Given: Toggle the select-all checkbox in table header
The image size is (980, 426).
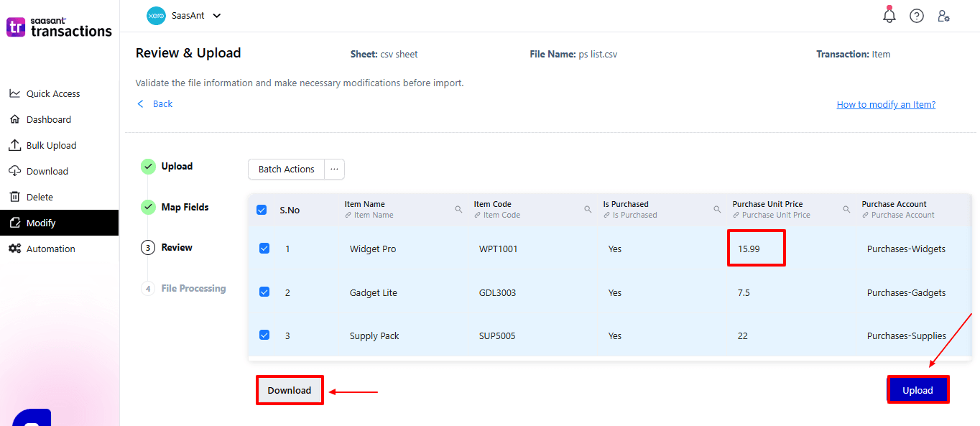Looking at the screenshot, I should point(262,210).
